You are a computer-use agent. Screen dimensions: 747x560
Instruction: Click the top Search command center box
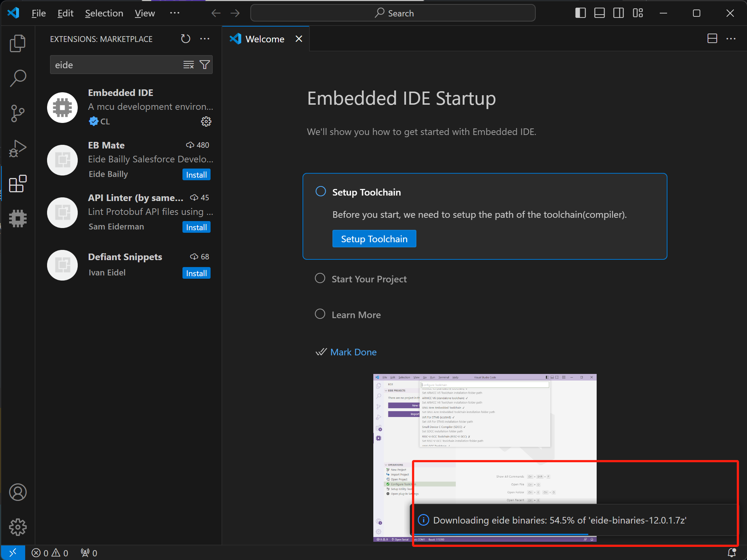(393, 13)
